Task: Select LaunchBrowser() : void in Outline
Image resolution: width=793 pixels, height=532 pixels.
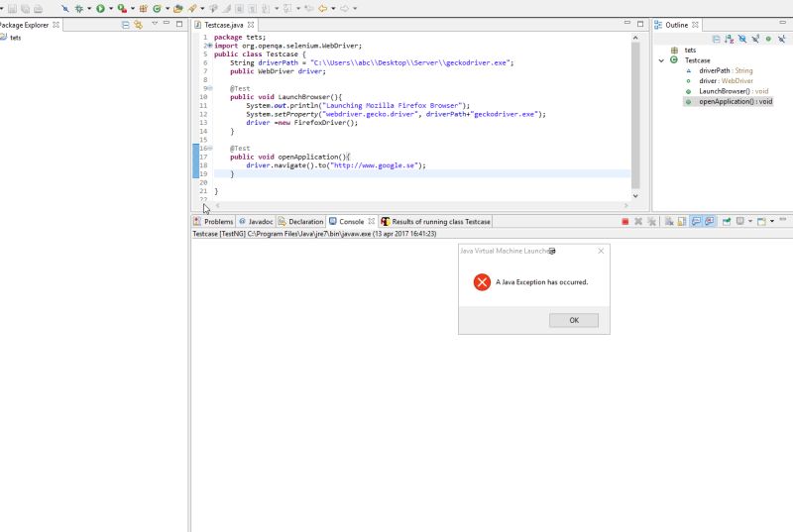Action: 734,91
